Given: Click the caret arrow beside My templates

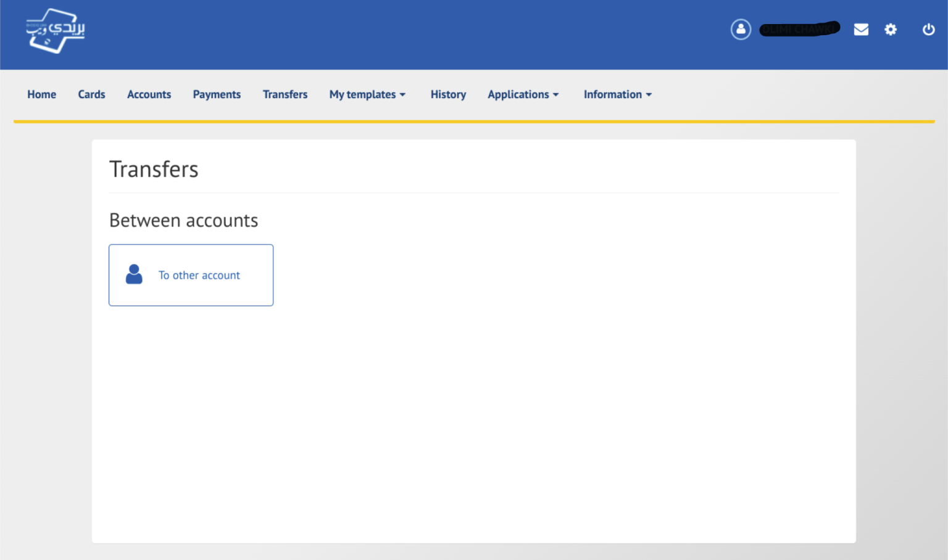Looking at the screenshot, I should (x=403, y=95).
